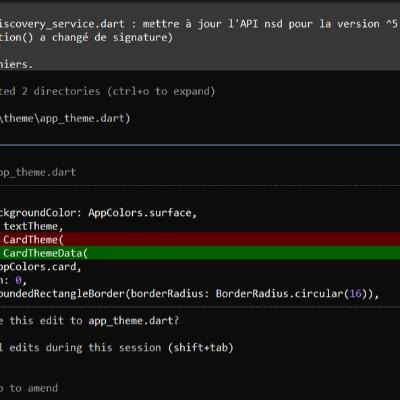Click the '(shift+tab)' shortcut hint
Screen dimensions: 400x400
[x=200, y=348]
